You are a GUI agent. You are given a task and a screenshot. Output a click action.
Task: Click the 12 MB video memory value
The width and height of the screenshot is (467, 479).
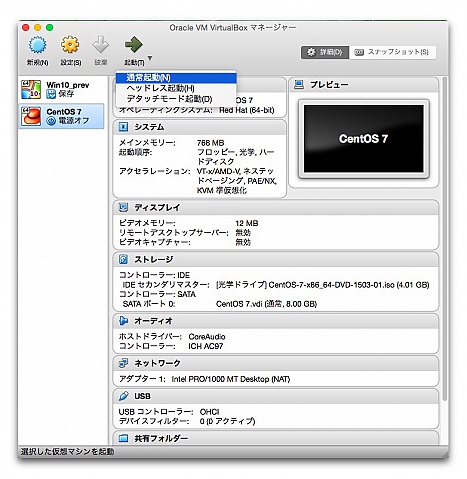[x=247, y=223]
